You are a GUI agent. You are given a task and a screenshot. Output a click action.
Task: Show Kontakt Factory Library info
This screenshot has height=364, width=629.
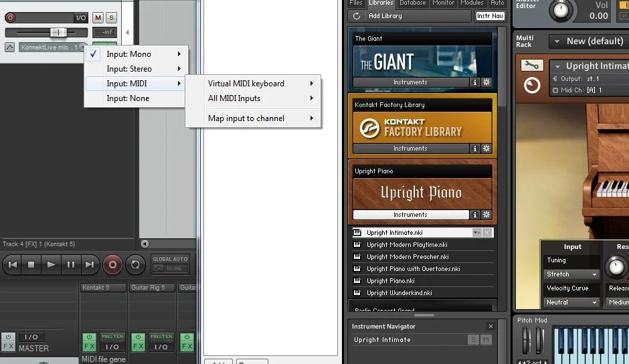point(475,149)
